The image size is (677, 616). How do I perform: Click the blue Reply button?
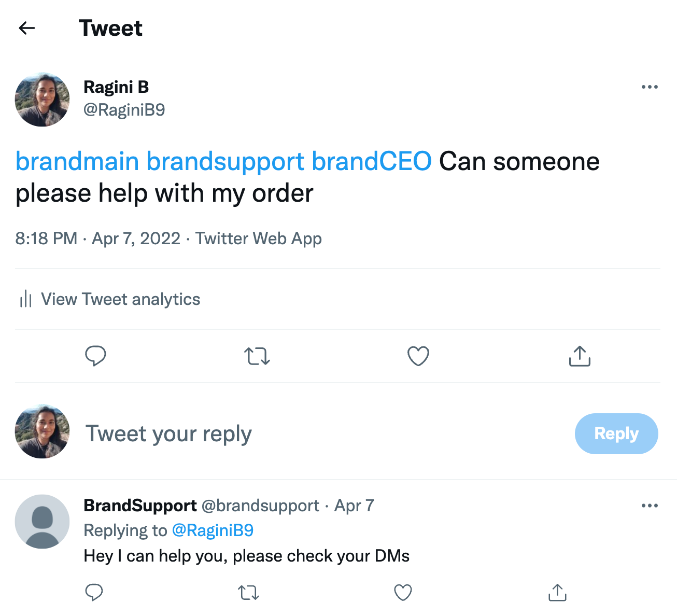616,433
